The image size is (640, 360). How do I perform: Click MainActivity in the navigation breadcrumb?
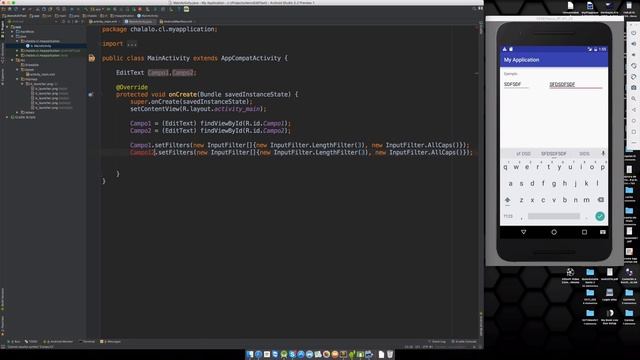[148, 16]
